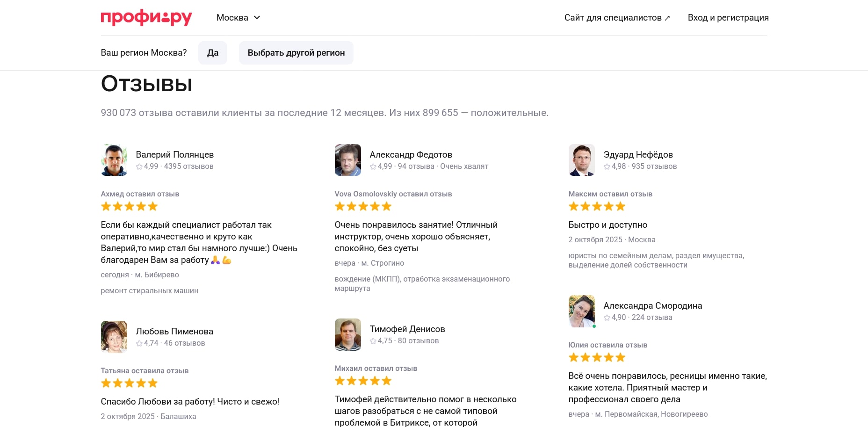Open the Сайт для специалистов link

pyautogui.click(x=613, y=18)
